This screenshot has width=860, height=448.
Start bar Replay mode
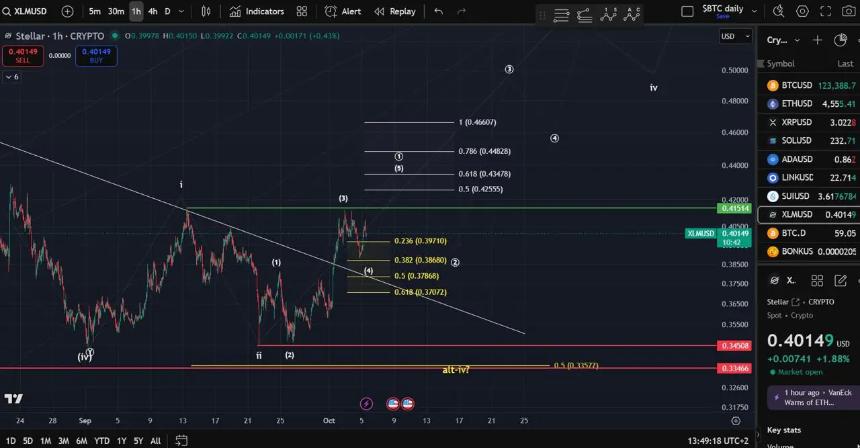(x=394, y=11)
